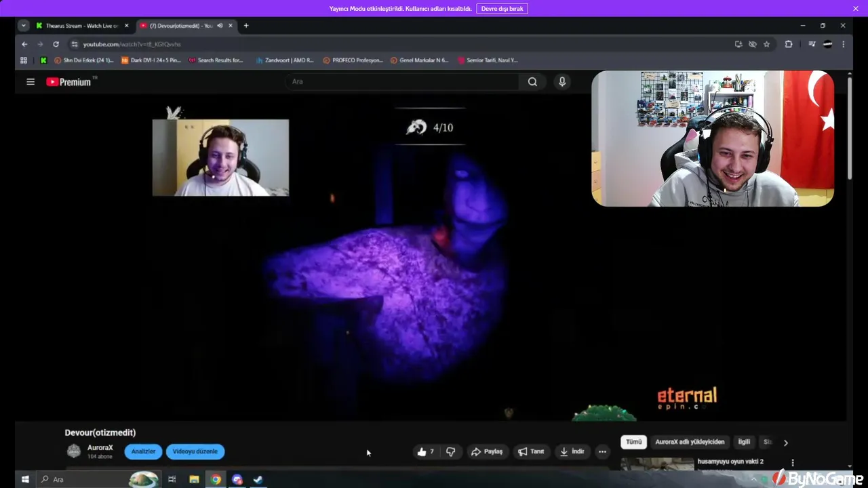Close the Devour YouTube tab
Viewport: 868px width, 488px height.
231,26
